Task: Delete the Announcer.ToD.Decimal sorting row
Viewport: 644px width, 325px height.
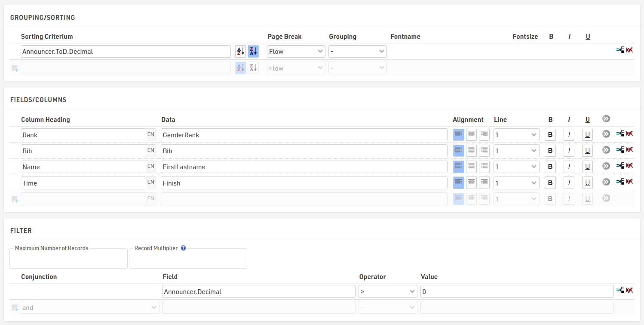Action: [630, 50]
